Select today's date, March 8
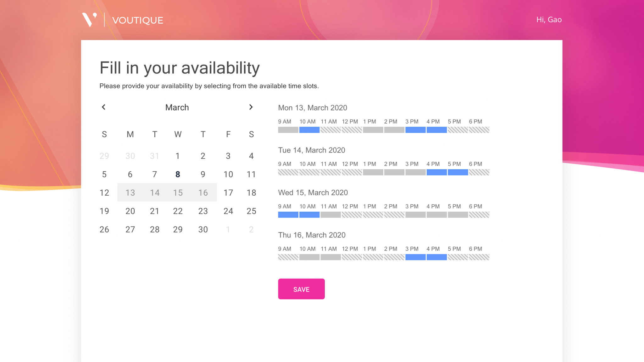 click(178, 174)
